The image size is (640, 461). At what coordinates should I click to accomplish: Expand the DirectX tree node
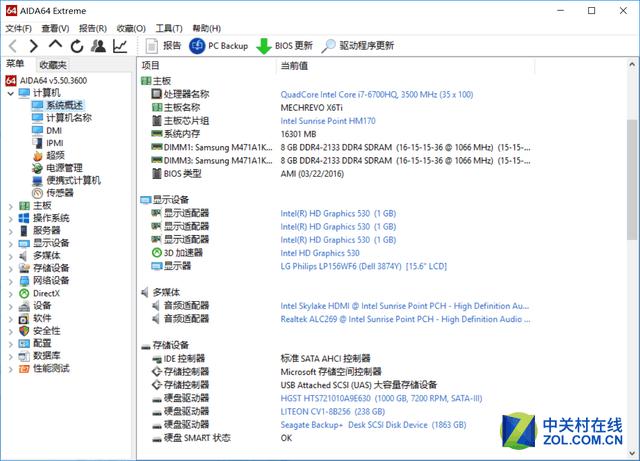pyautogui.click(x=11, y=294)
